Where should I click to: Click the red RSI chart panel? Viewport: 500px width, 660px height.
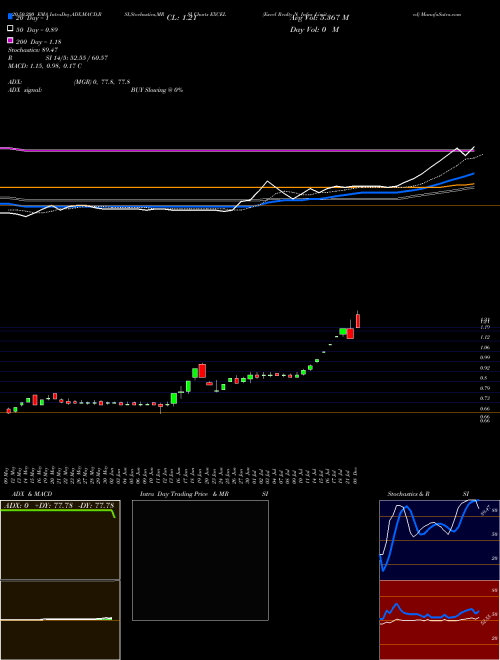[x=439, y=620]
